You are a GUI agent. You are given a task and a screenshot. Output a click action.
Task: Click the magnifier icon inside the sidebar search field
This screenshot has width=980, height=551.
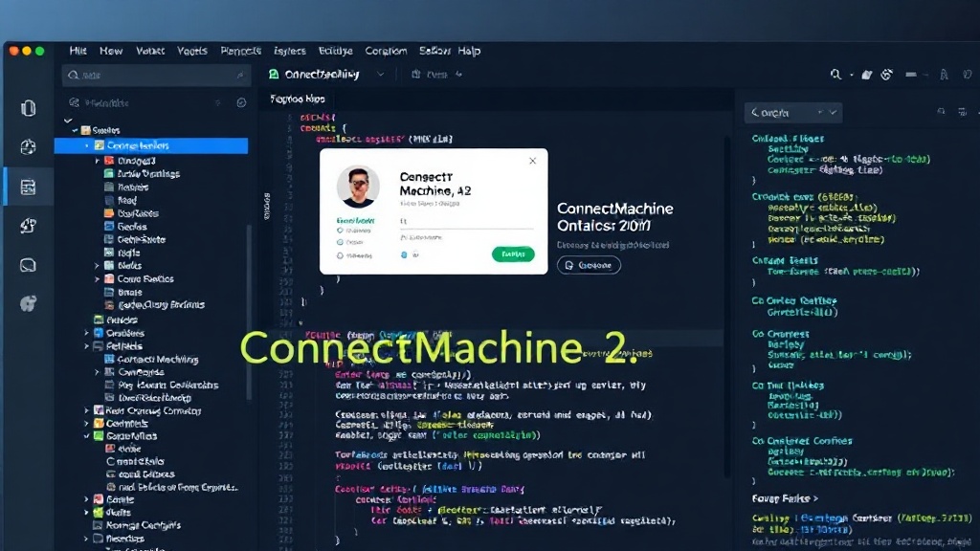(73, 75)
